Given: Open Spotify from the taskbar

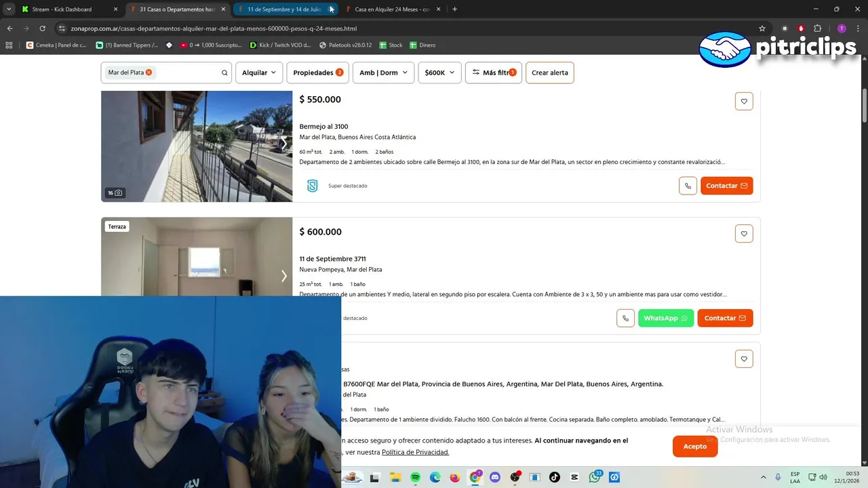Looking at the screenshot, I should [x=415, y=477].
